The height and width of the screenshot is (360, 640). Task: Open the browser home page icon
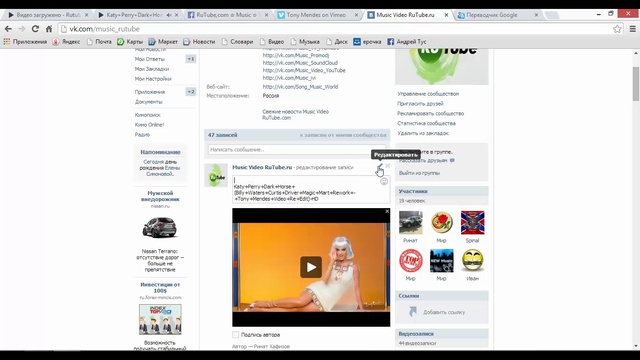49,29
